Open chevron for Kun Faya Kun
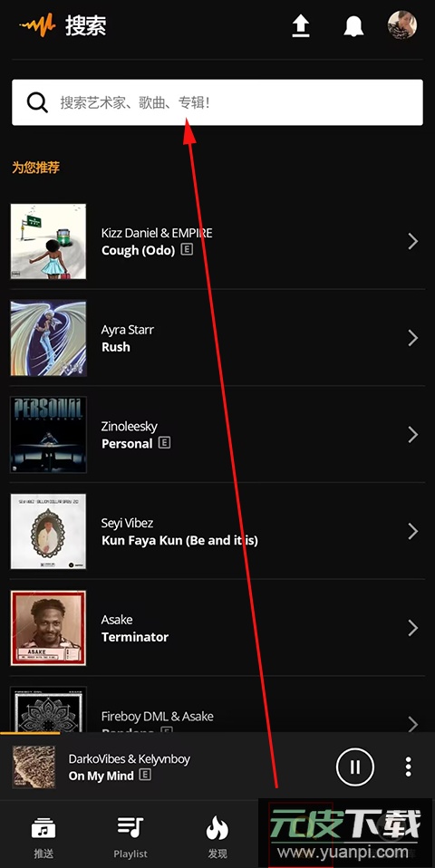Screen dimensions: 435x868 pos(413,532)
